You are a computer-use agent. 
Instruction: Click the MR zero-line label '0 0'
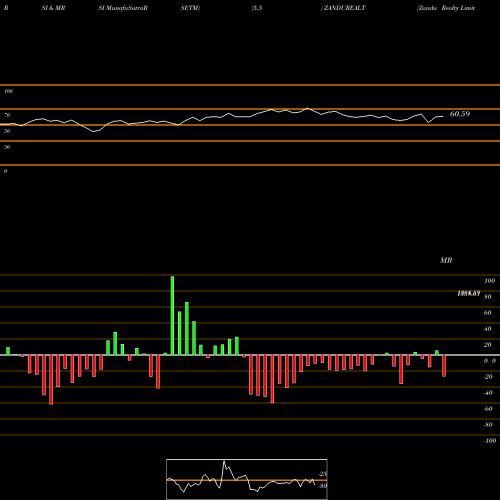pos(490,361)
